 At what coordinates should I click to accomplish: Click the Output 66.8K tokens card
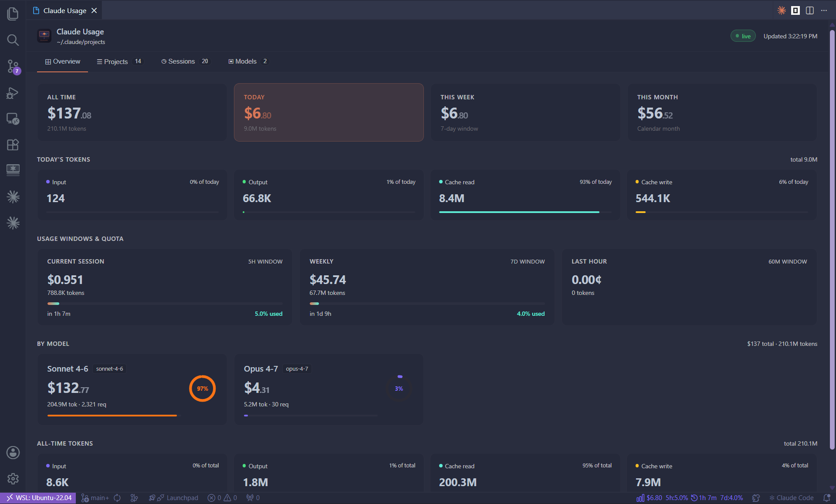(329, 194)
